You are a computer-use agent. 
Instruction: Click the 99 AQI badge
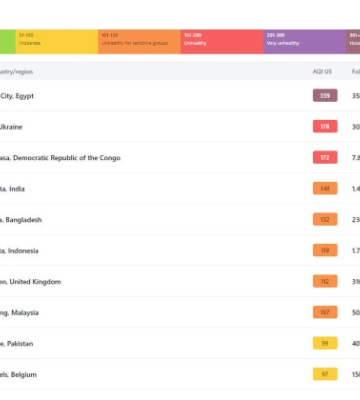coord(325,344)
